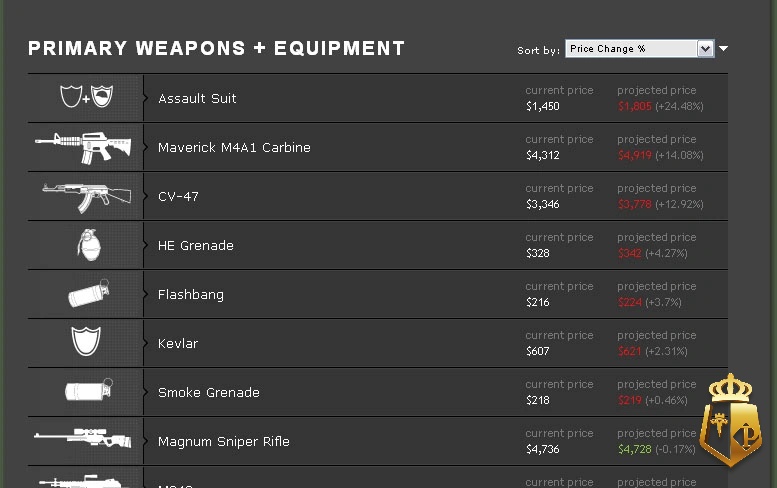The height and width of the screenshot is (488, 777).
Task: Open the Flashbang item name
Action: (191, 295)
